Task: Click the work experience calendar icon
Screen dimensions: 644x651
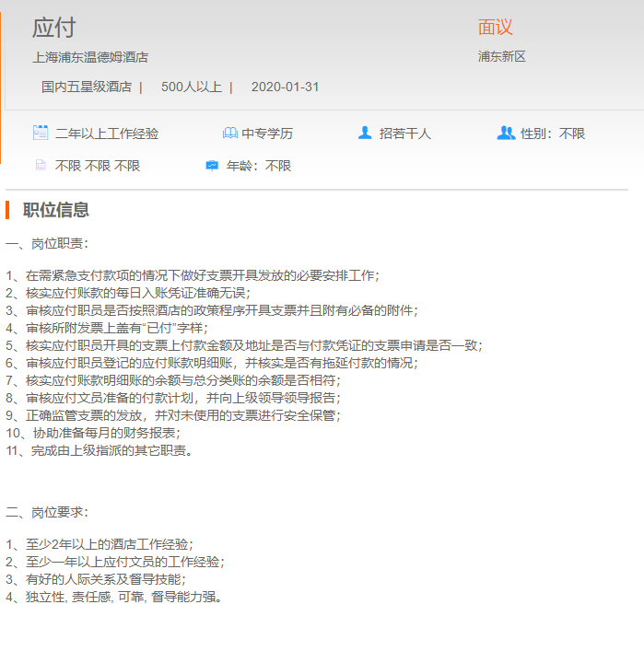Action: click(x=41, y=133)
